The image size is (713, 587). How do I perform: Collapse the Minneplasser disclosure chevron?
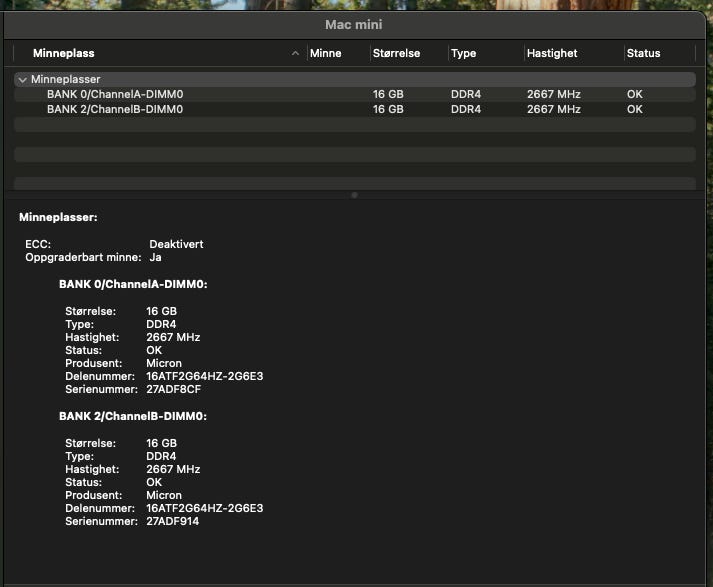point(22,80)
